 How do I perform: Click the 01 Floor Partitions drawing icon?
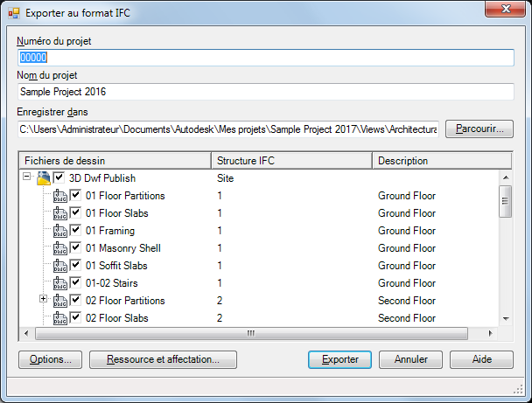[59, 196]
